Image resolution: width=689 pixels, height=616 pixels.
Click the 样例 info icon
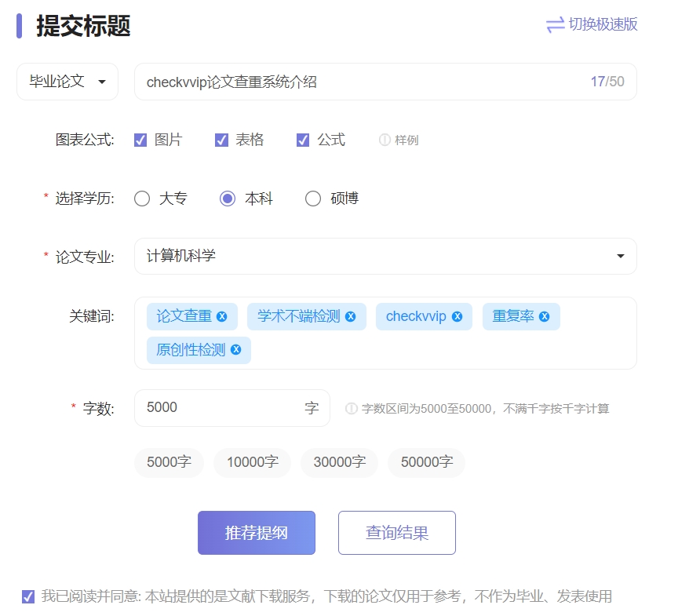384,140
